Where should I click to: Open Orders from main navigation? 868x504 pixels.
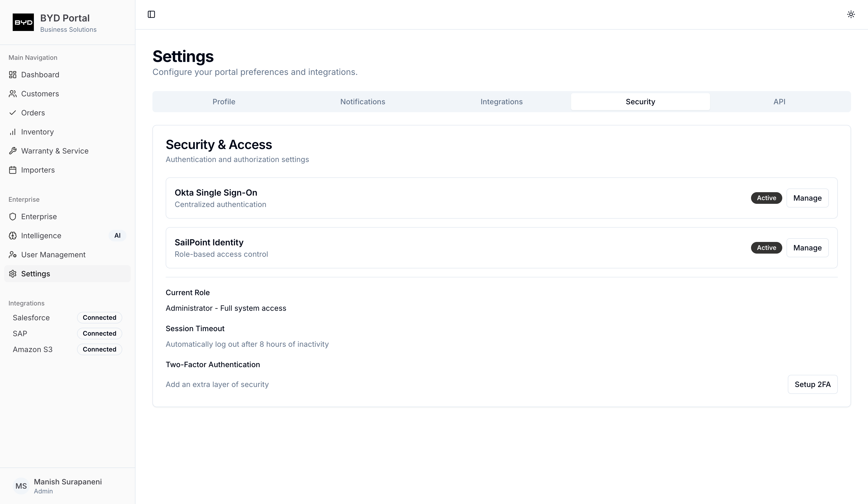coord(67,113)
